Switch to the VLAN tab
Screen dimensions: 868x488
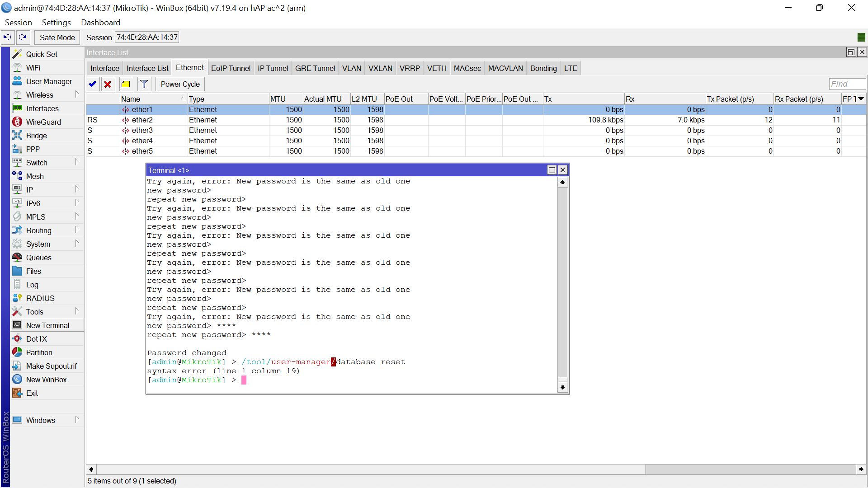[x=351, y=68]
